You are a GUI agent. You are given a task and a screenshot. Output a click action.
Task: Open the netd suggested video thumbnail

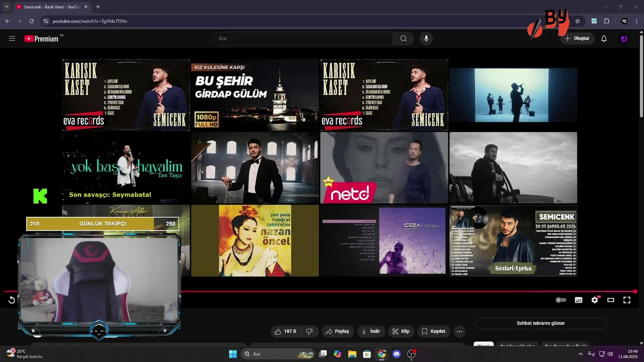[x=384, y=168]
